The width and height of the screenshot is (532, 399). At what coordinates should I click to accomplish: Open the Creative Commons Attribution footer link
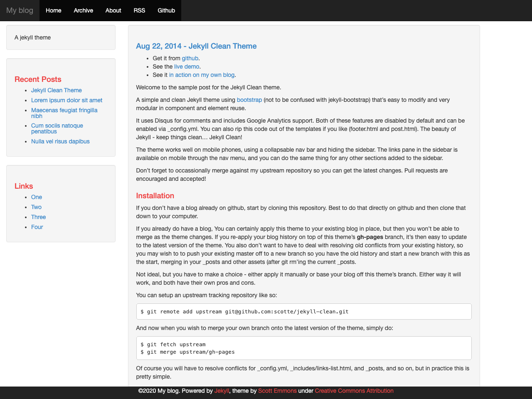coord(354,391)
